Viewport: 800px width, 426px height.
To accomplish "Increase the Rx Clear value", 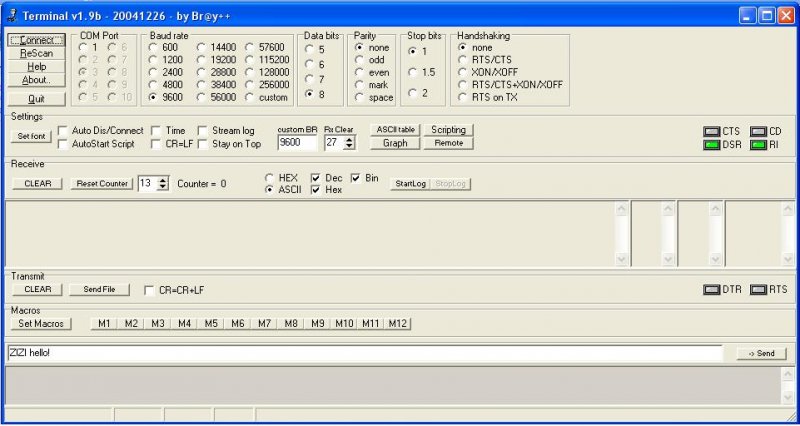I will click(349, 140).
